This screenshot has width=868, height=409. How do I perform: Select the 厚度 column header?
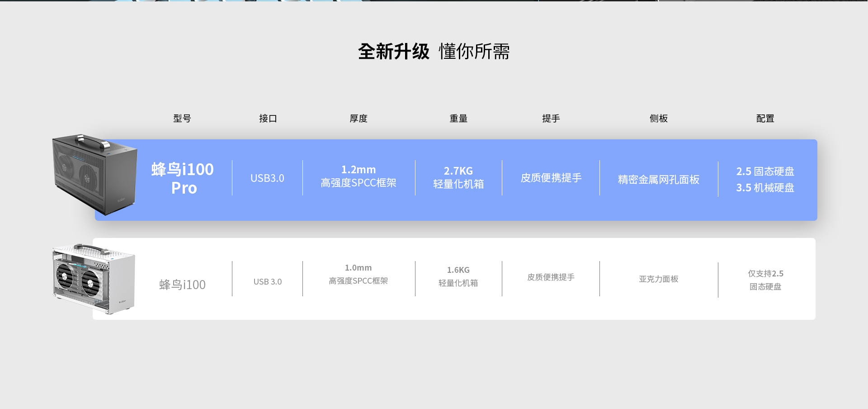[x=359, y=119]
